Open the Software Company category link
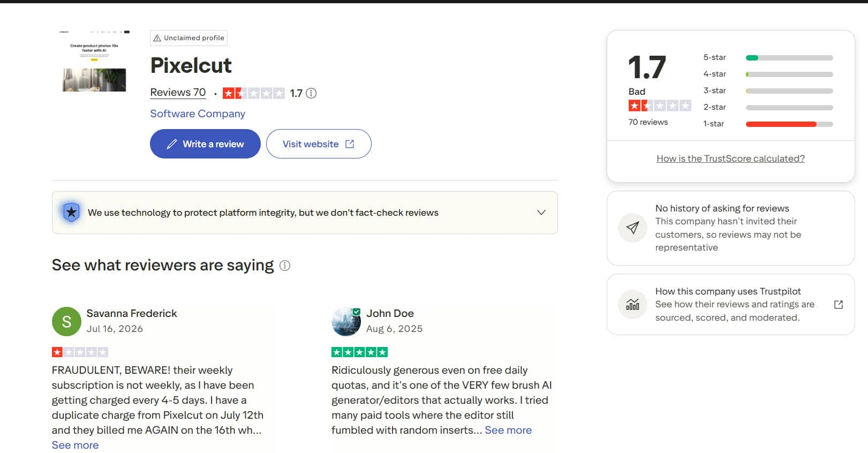The height and width of the screenshot is (453, 868). pos(198,114)
